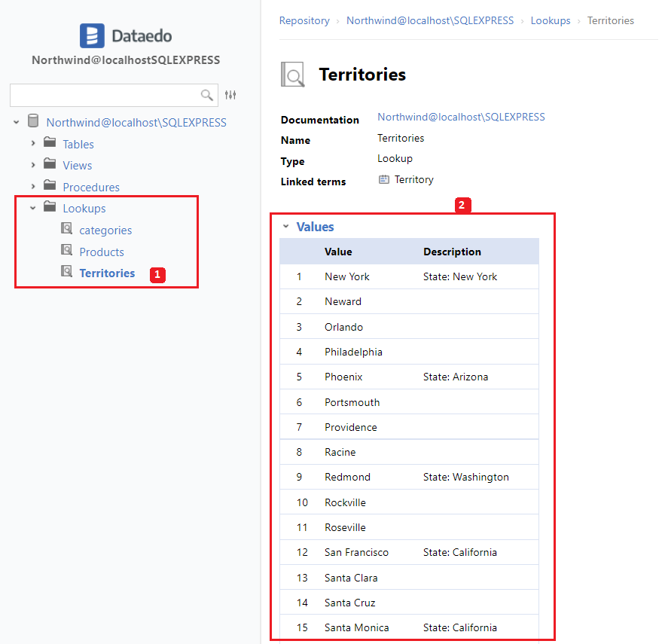This screenshot has height=644, width=662.
Task: Open the search filter settings icon
Action: pyautogui.click(x=230, y=95)
